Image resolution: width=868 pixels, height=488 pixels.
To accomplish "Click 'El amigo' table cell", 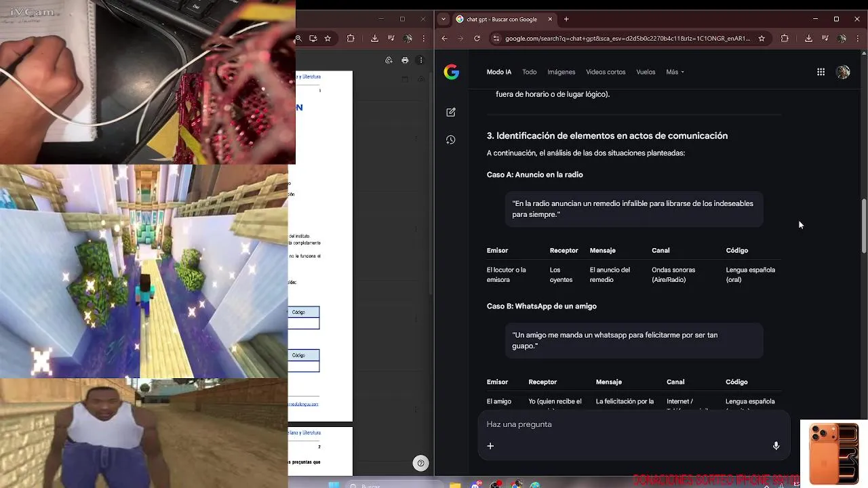I will coord(499,401).
